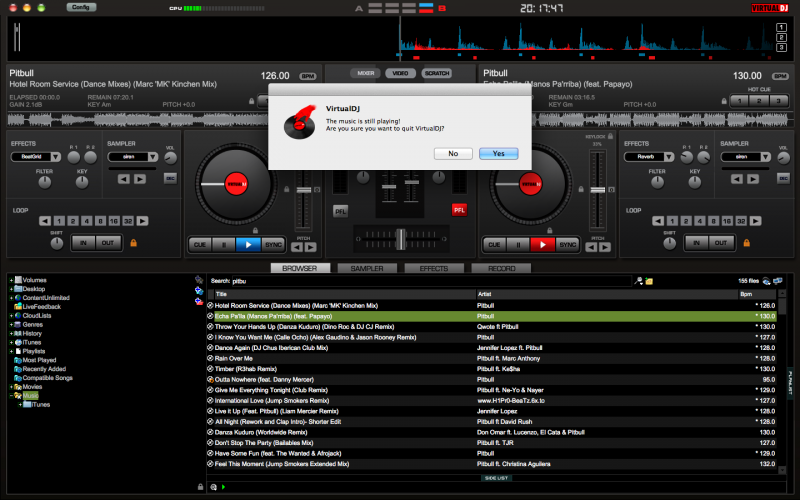Toggle the REC button in left sampler

(169, 178)
